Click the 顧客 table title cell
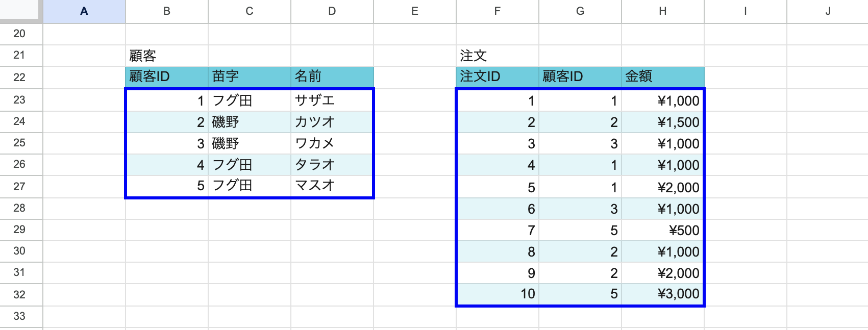Screen dimensions: 868x330 [x=166, y=55]
